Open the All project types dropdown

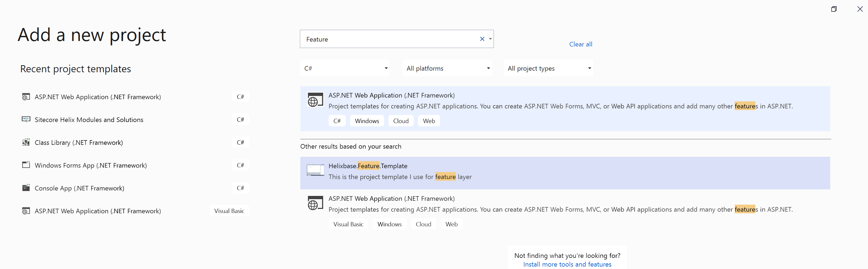548,68
